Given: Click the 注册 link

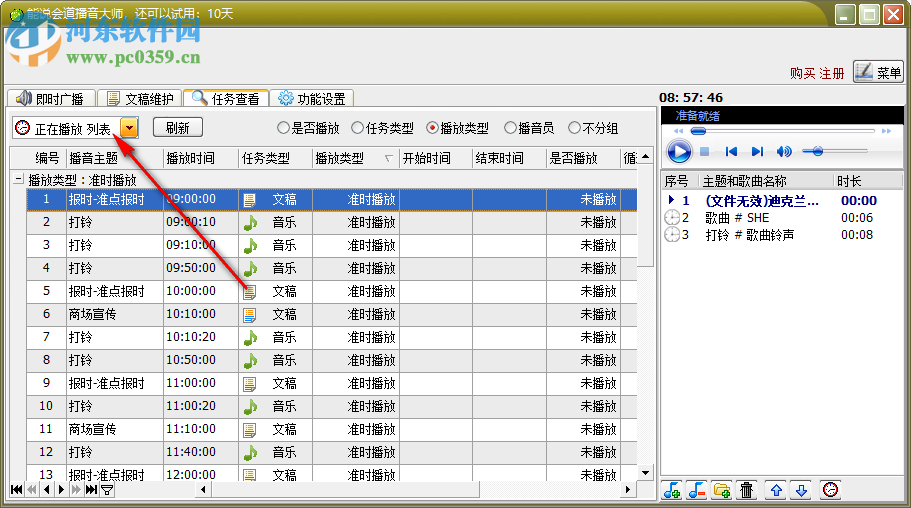Looking at the screenshot, I should [x=832, y=73].
